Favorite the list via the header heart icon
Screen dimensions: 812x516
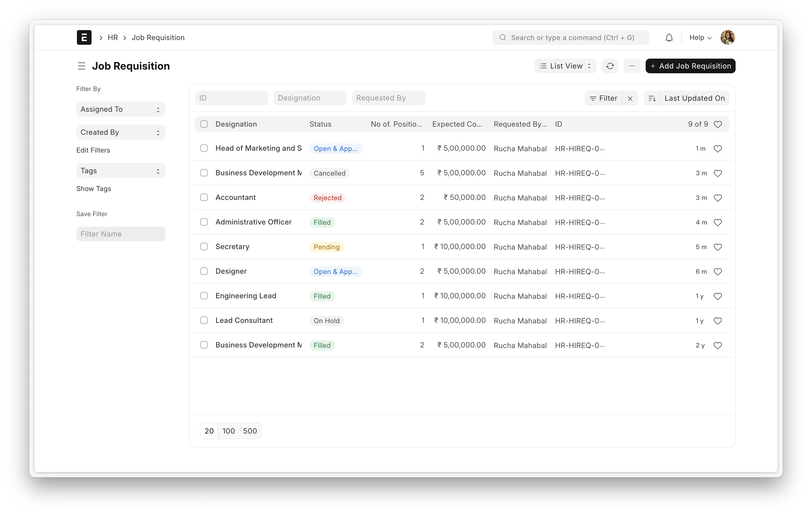[718, 124]
